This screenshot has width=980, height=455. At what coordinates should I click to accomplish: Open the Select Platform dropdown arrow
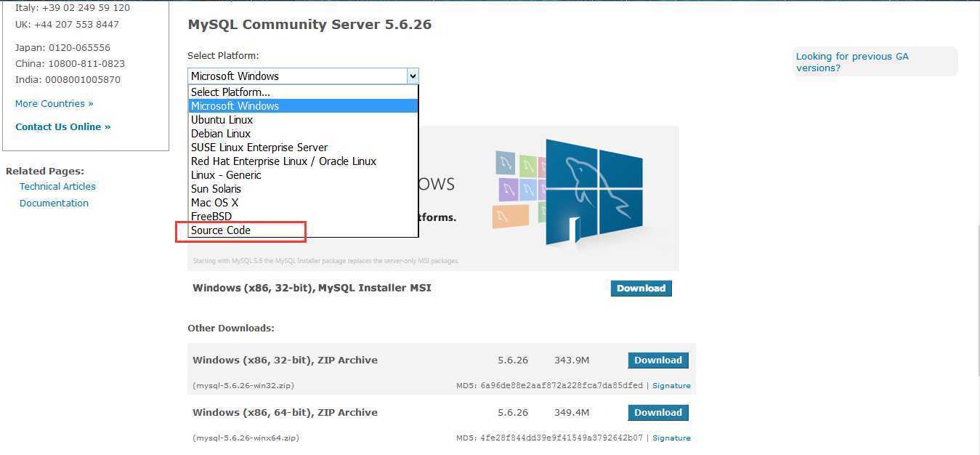click(x=413, y=76)
